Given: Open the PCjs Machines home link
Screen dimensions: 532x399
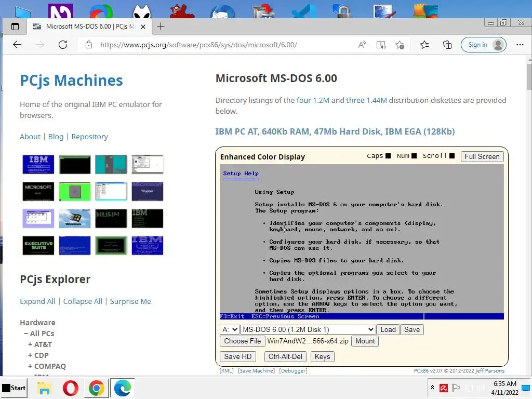Looking at the screenshot, I should tap(71, 81).
